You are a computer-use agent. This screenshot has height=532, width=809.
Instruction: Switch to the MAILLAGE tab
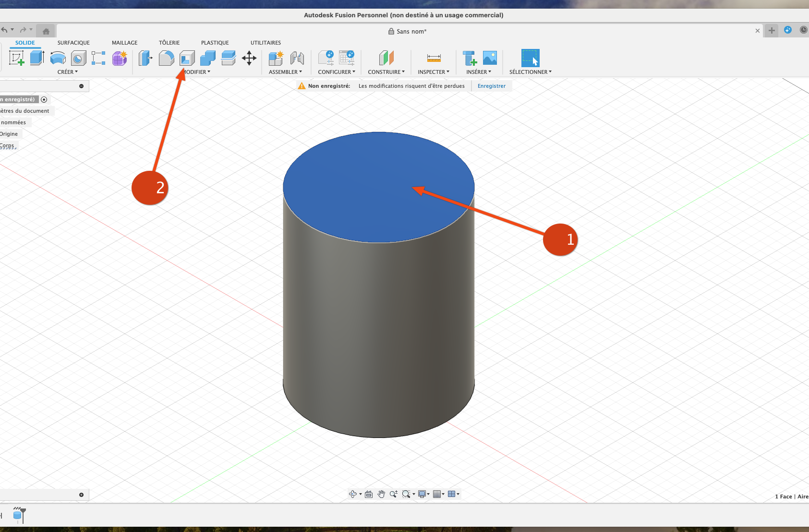[x=125, y=43]
